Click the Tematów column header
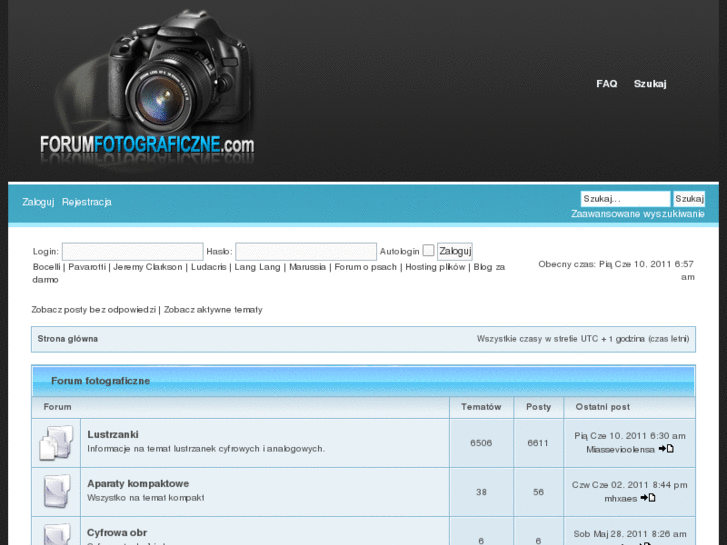The height and width of the screenshot is (545, 727). coord(481,407)
